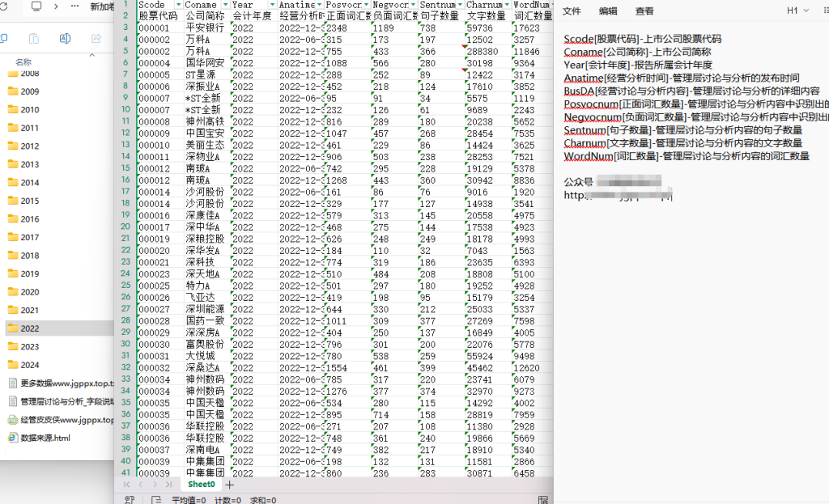Select the 深圳能源 cell
Image resolution: width=829 pixels, height=504 pixels.
[x=206, y=309]
